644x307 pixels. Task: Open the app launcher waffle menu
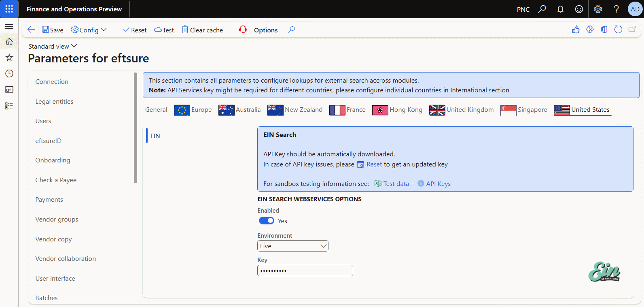(x=9, y=9)
